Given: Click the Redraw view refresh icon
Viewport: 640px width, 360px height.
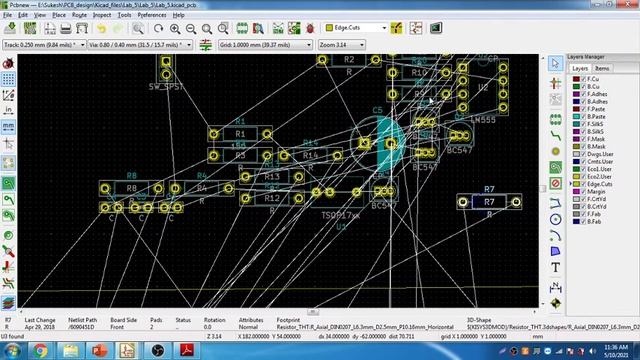Looking at the screenshot, I should click(158, 28).
